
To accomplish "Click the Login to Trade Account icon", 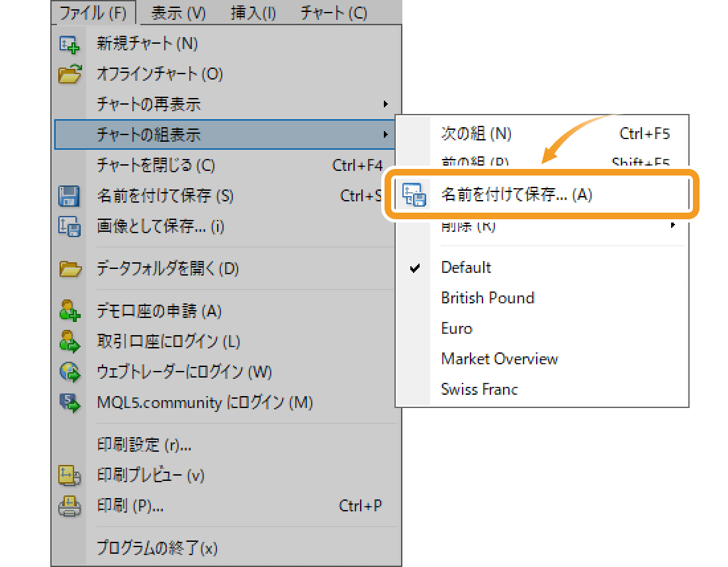I will [x=69, y=341].
